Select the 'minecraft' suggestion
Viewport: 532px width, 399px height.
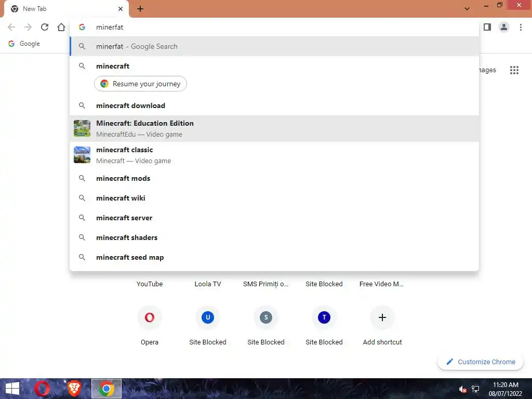click(x=274, y=66)
